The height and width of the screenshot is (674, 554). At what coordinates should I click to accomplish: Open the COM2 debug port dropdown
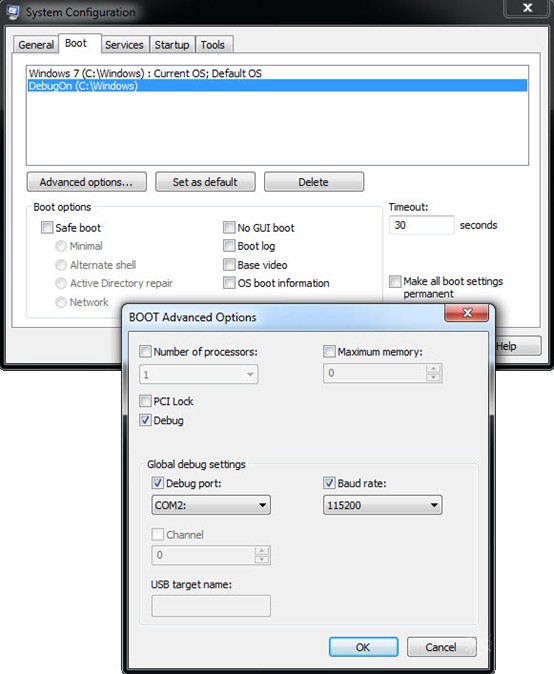click(x=211, y=505)
